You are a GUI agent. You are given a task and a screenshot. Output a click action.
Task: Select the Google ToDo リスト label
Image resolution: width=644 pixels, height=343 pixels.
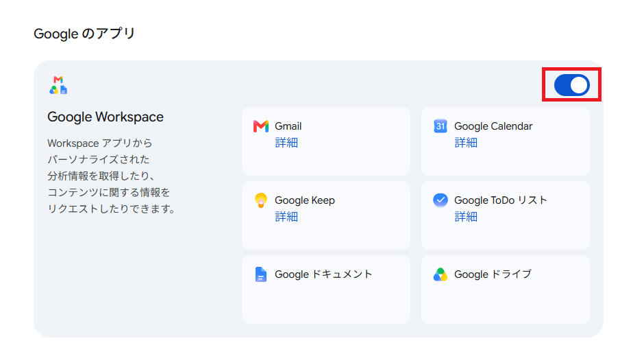click(501, 200)
